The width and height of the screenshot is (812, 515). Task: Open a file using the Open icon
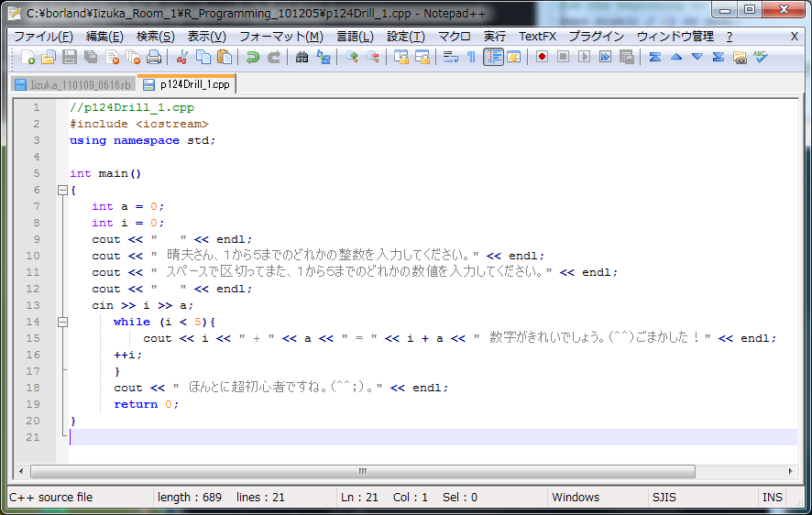(49, 57)
